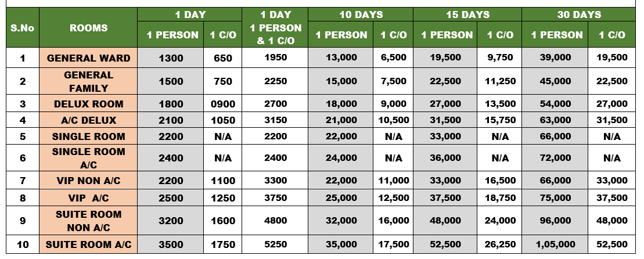Click the 15 DAYS header cell
This screenshot has width=644, height=259.
click(x=467, y=14)
